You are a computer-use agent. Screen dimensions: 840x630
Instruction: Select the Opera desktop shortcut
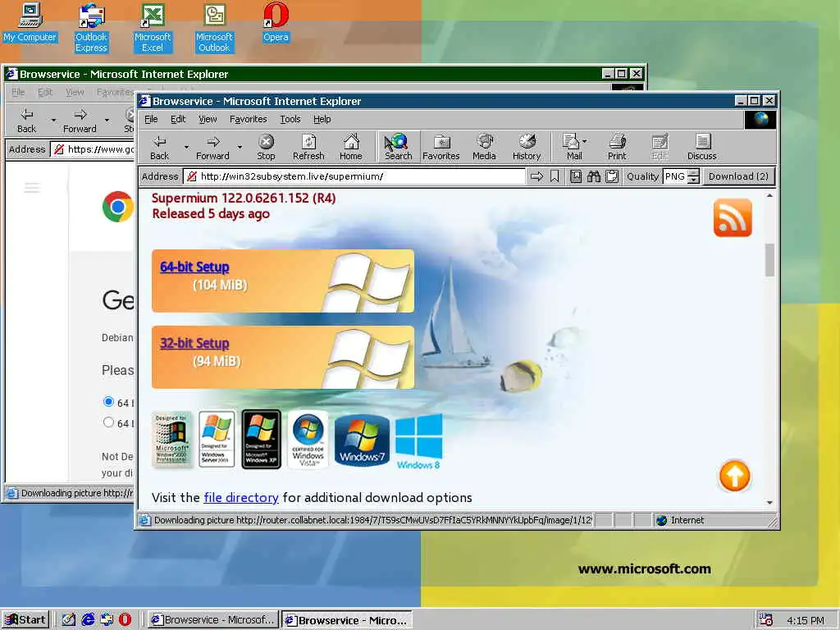pos(276,22)
